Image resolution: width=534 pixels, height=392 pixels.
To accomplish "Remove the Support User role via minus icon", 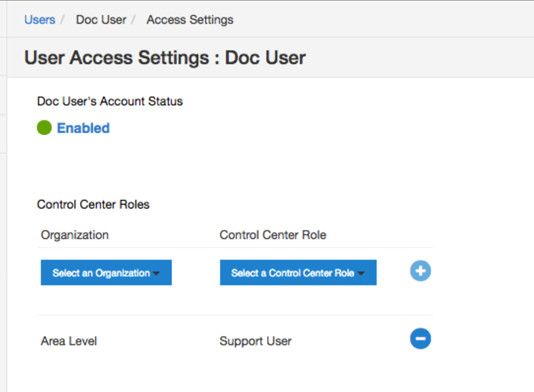I will [x=421, y=339].
